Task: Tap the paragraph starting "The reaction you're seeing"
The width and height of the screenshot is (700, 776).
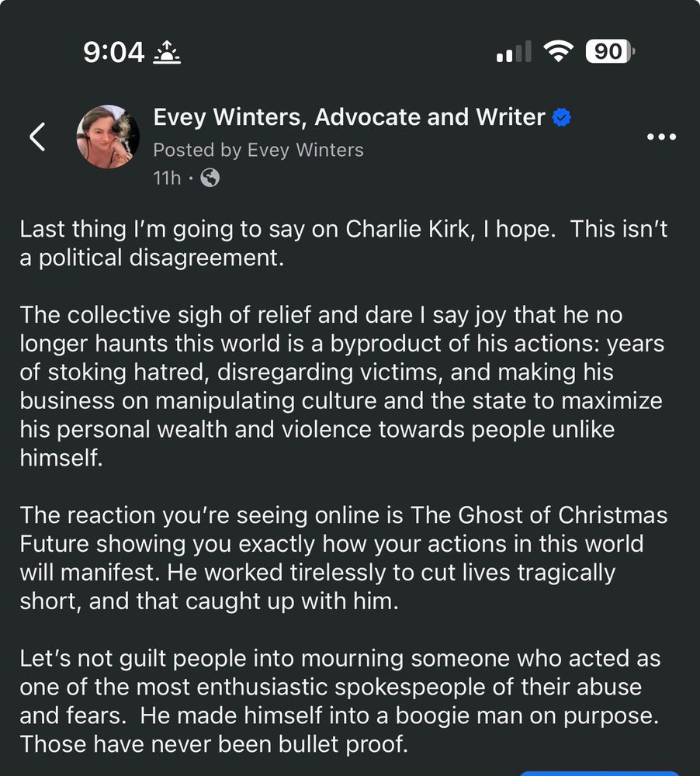Action: point(343,559)
